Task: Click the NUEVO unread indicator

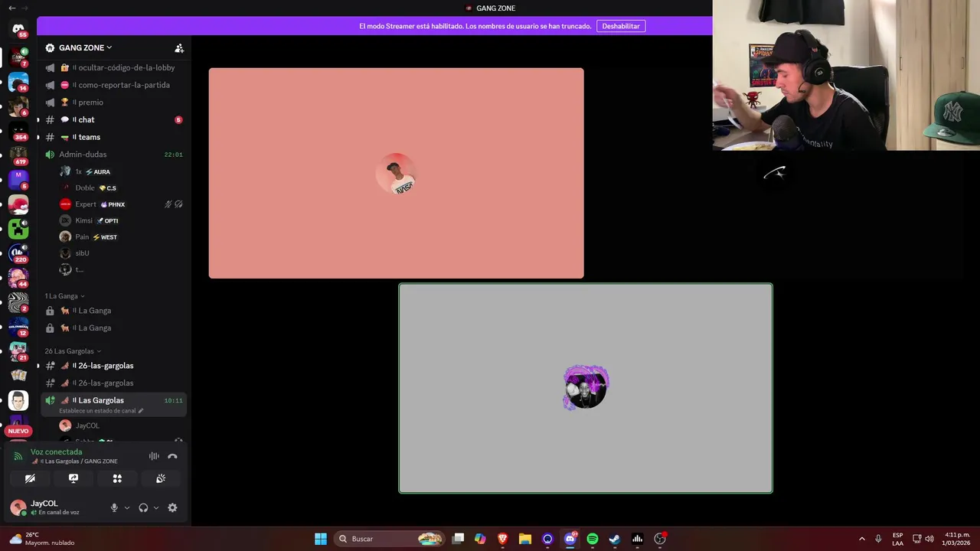Action: pyautogui.click(x=18, y=431)
